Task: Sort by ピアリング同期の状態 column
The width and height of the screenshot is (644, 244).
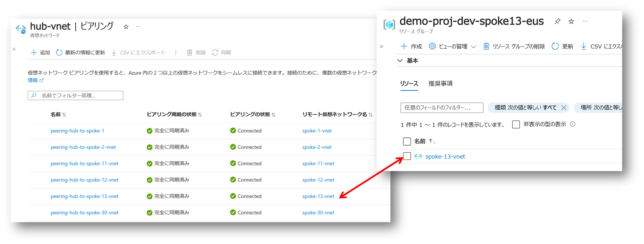Action: point(174,114)
